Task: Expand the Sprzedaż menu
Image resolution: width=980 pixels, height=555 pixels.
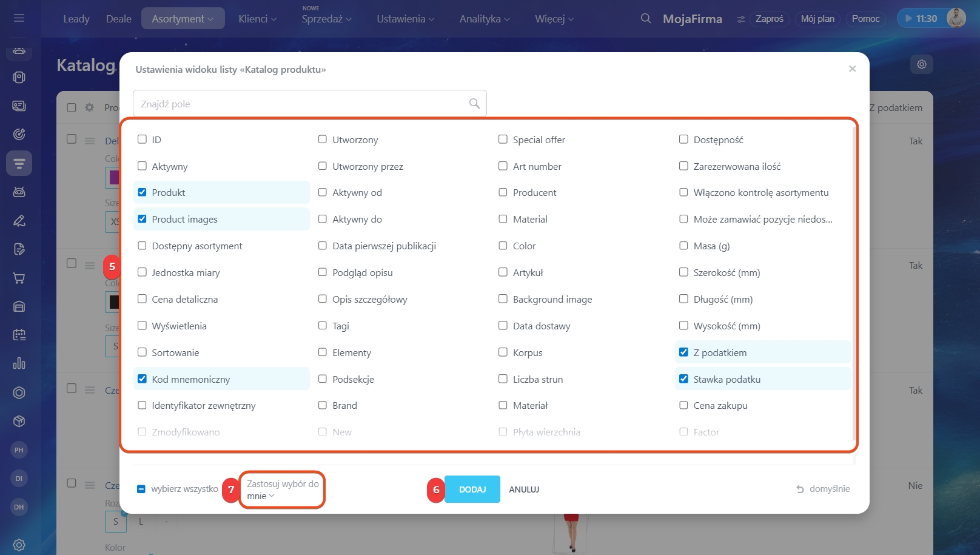Action: pyautogui.click(x=326, y=19)
